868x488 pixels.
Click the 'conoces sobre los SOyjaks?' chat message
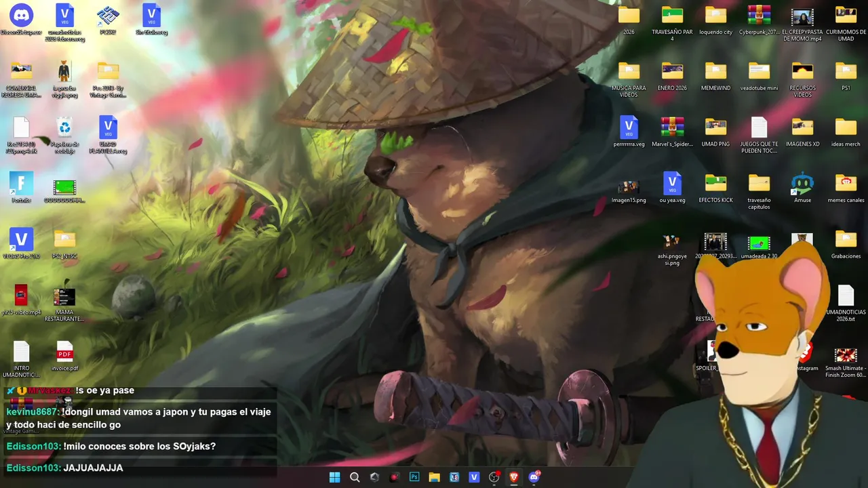(x=139, y=447)
